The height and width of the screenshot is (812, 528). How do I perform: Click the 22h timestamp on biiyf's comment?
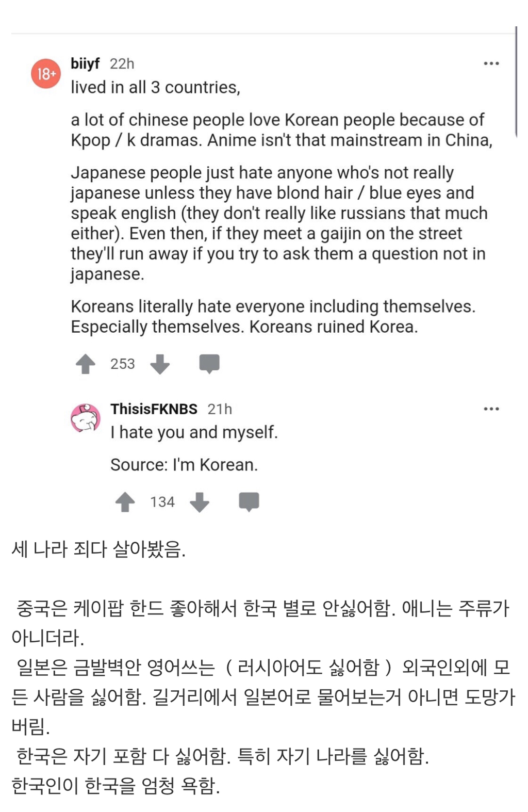[x=121, y=63]
